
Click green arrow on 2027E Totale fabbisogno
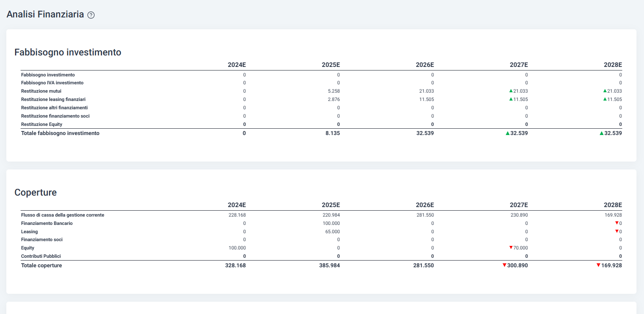click(x=508, y=133)
